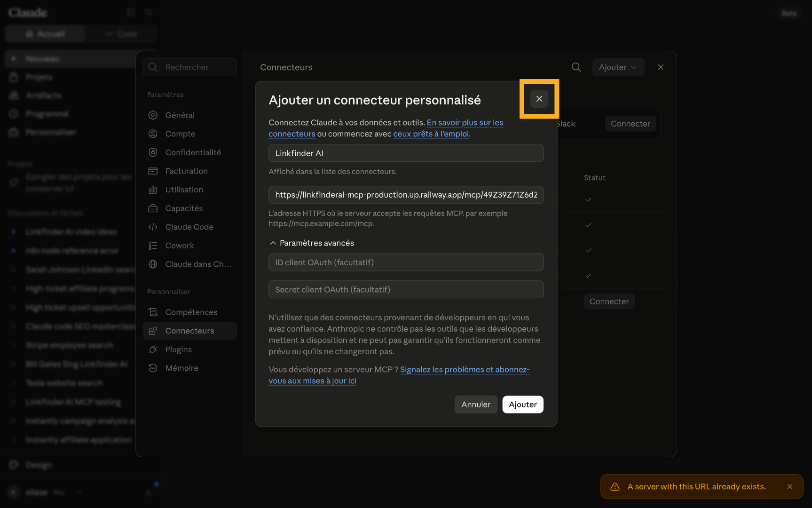Collapse the Paramètres avancés section
Image resolution: width=812 pixels, height=508 pixels.
point(312,243)
